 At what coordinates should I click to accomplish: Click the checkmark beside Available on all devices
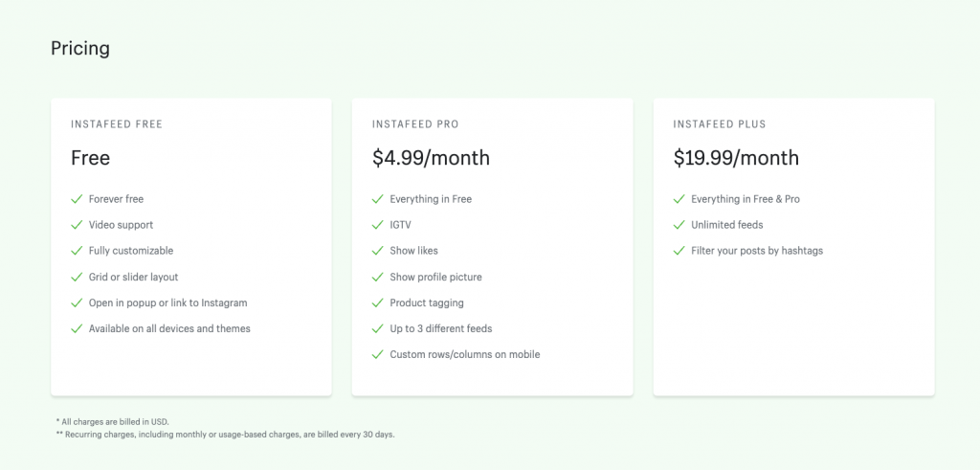click(x=77, y=328)
